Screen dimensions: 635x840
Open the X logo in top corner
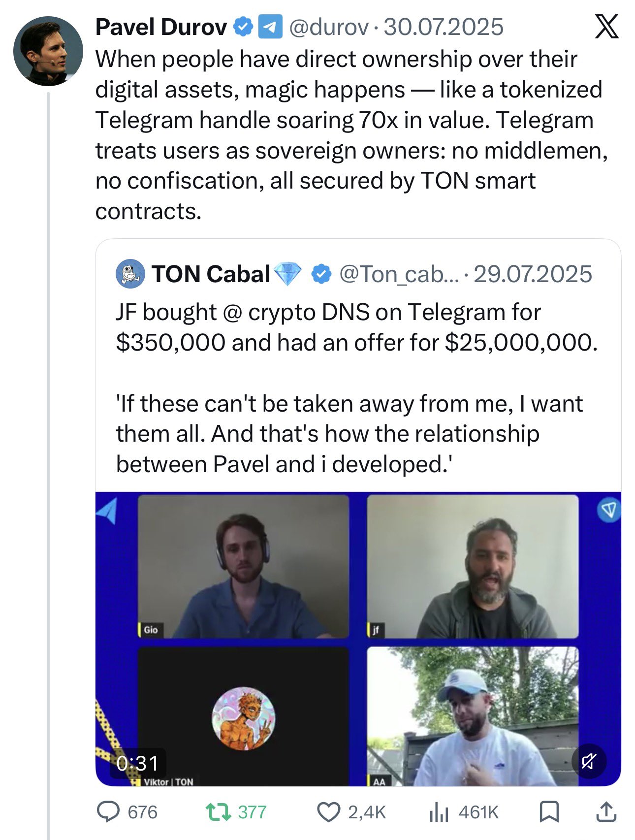point(606,27)
